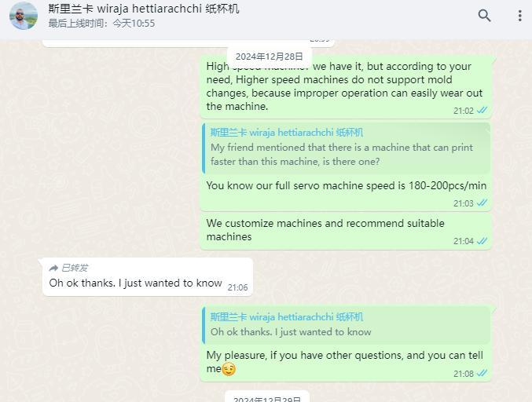532x402 pixels.
Task: Click the double ticks beside 21:04
Action: [482, 241]
